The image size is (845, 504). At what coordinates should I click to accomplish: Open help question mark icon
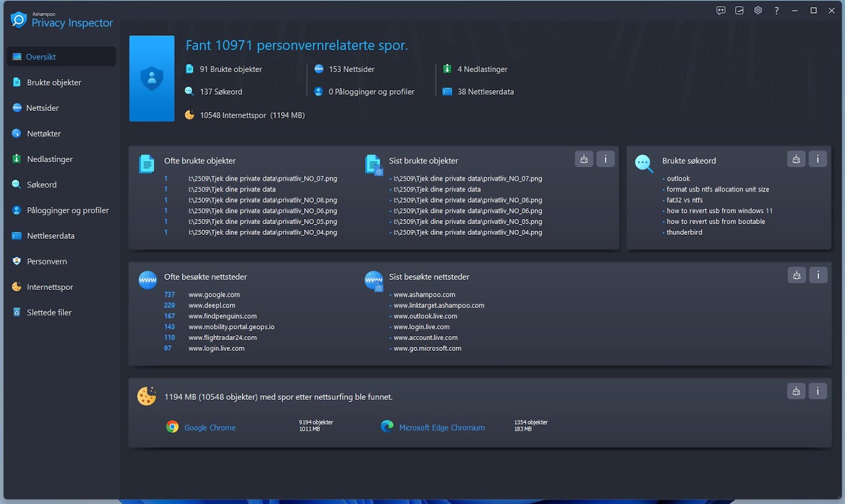pos(776,11)
